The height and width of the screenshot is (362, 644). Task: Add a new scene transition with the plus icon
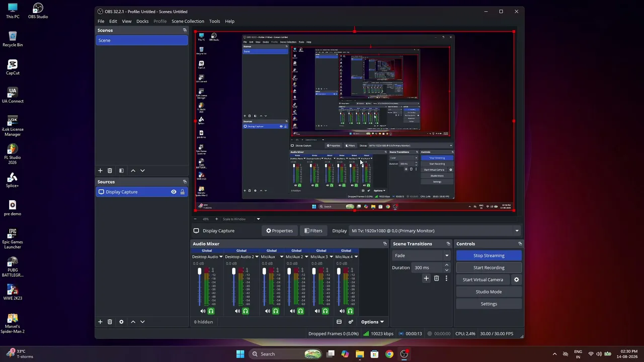[x=426, y=278]
